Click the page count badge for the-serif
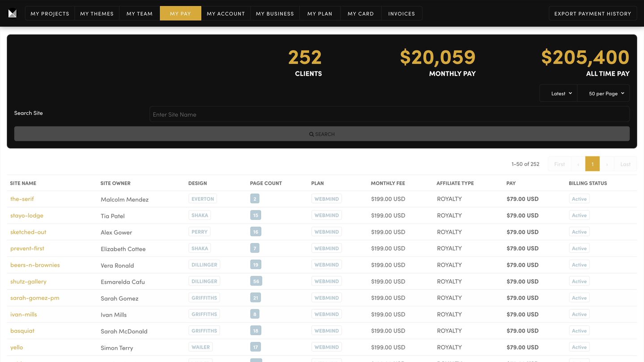The height and width of the screenshot is (362, 644). [x=255, y=199]
